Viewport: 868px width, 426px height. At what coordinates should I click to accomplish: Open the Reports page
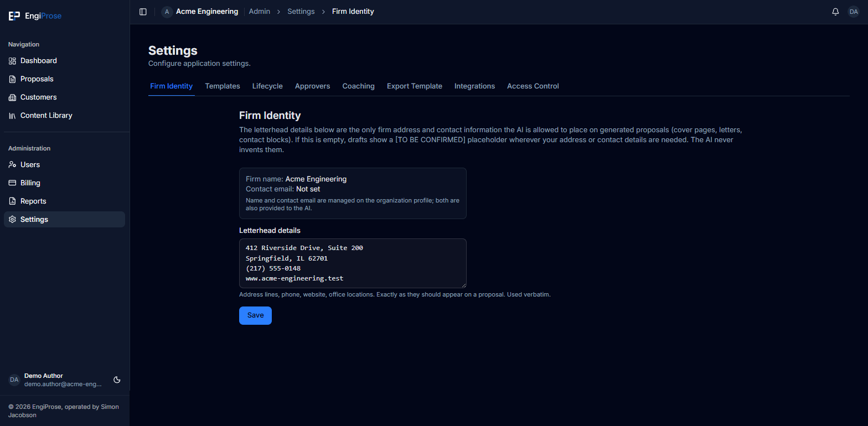pyautogui.click(x=64, y=201)
